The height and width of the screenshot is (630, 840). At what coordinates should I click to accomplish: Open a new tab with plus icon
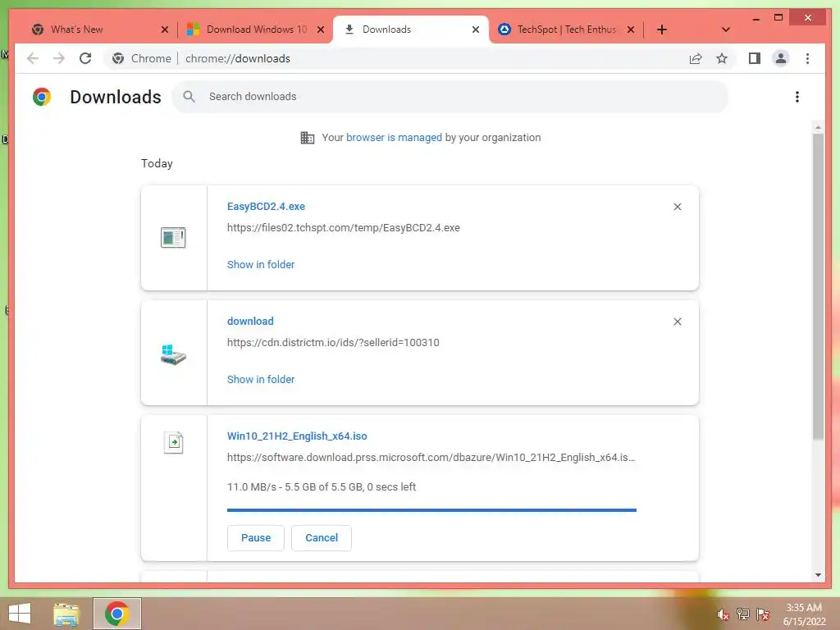[662, 30]
